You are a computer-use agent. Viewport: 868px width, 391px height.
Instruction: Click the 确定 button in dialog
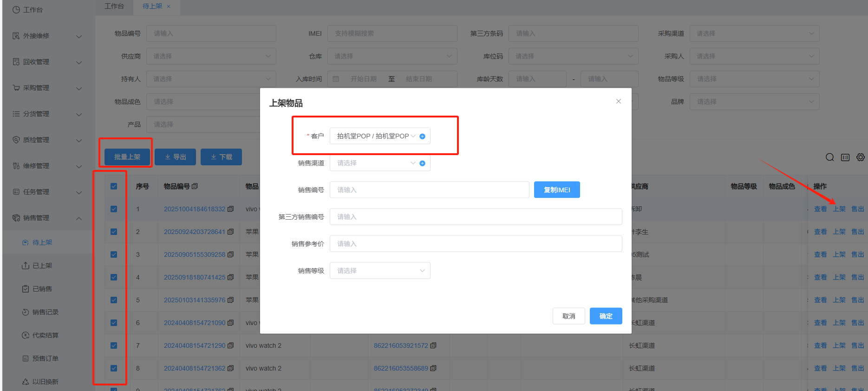tap(606, 316)
